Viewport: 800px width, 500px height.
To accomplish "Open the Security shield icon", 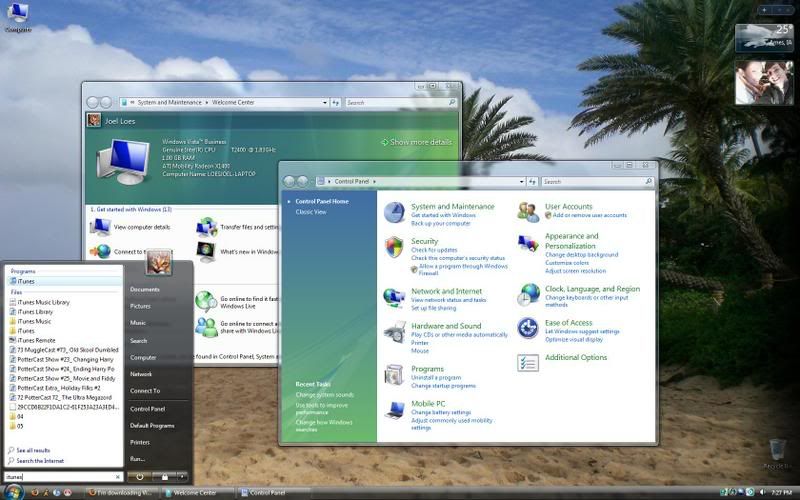I will click(394, 247).
